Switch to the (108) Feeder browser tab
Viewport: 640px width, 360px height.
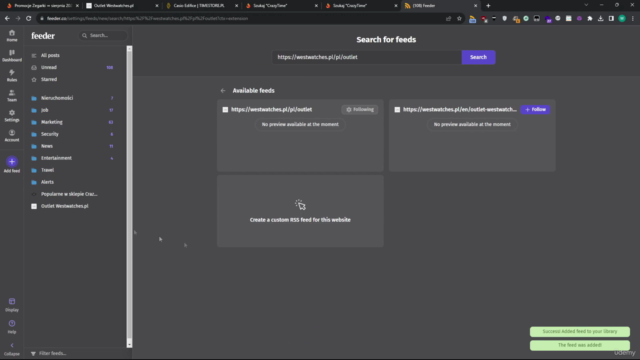pos(440,6)
